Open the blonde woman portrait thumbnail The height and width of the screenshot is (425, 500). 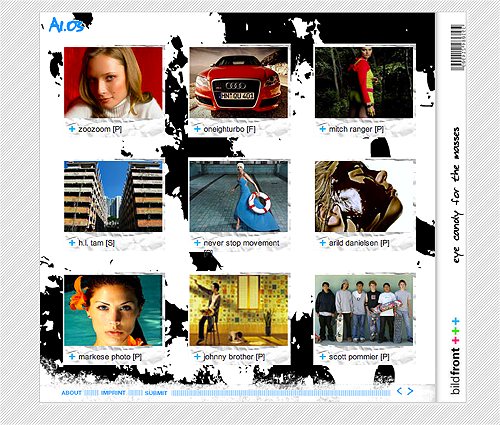tap(113, 82)
